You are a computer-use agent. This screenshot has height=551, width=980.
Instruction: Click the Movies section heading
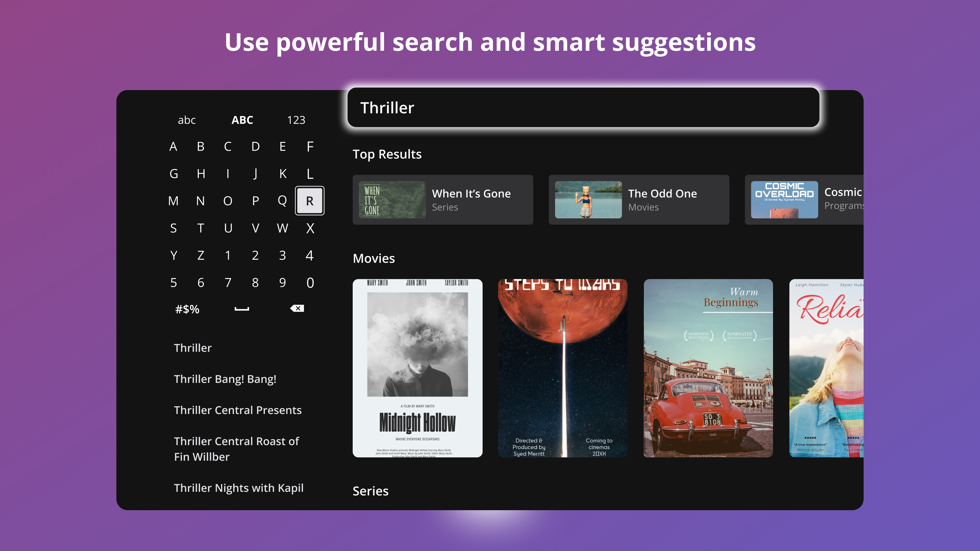[374, 258]
